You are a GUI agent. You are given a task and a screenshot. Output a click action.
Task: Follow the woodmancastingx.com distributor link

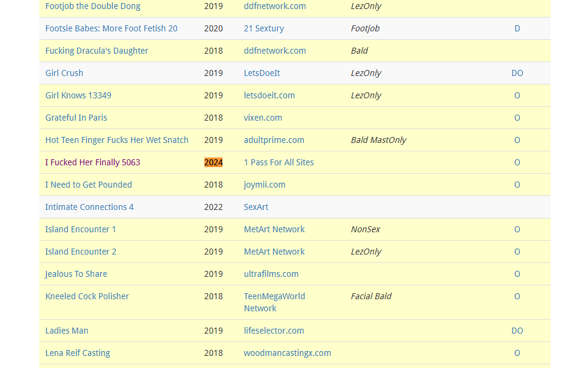pyautogui.click(x=287, y=353)
